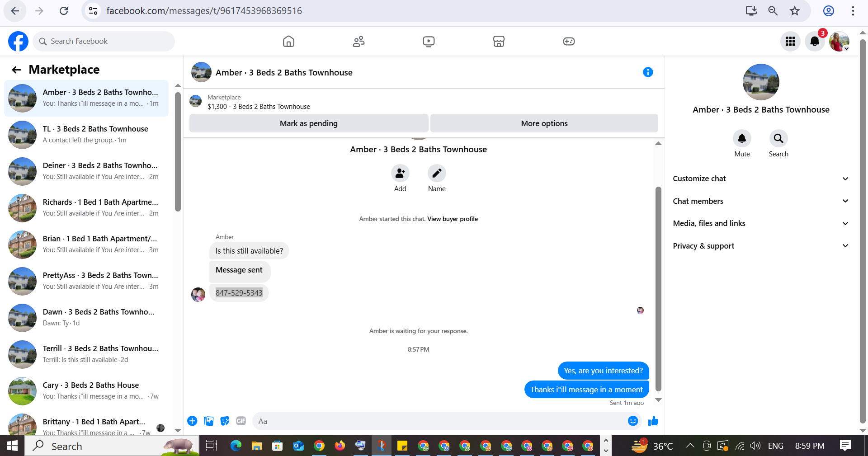Image resolution: width=868 pixels, height=456 pixels.
Task: Click the phone number 847-529-5343 message
Action: (239, 293)
